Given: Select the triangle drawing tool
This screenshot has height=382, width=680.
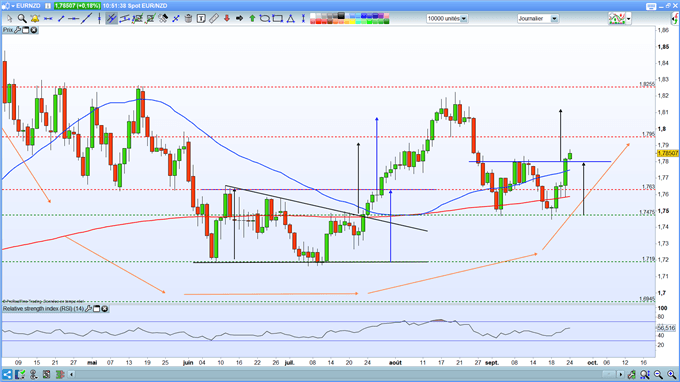Looking at the screenshot, I should [x=291, y=19].
